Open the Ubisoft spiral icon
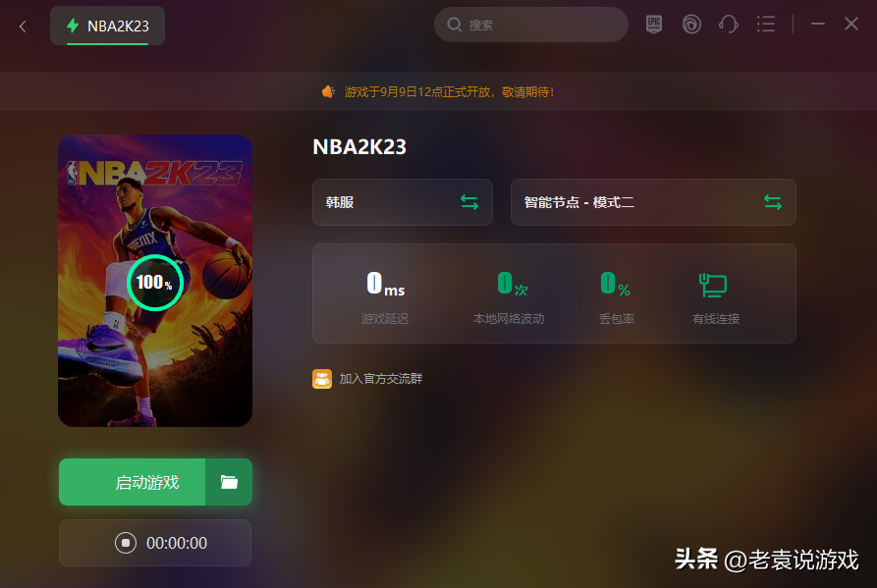Image resolution: width=877 pixels, height=588 pixels. 691,25
